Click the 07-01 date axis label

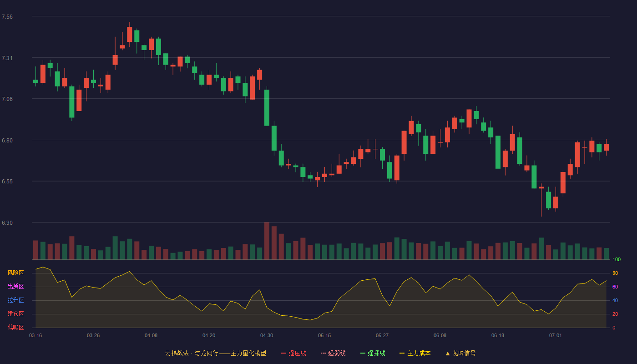[556, 335]
